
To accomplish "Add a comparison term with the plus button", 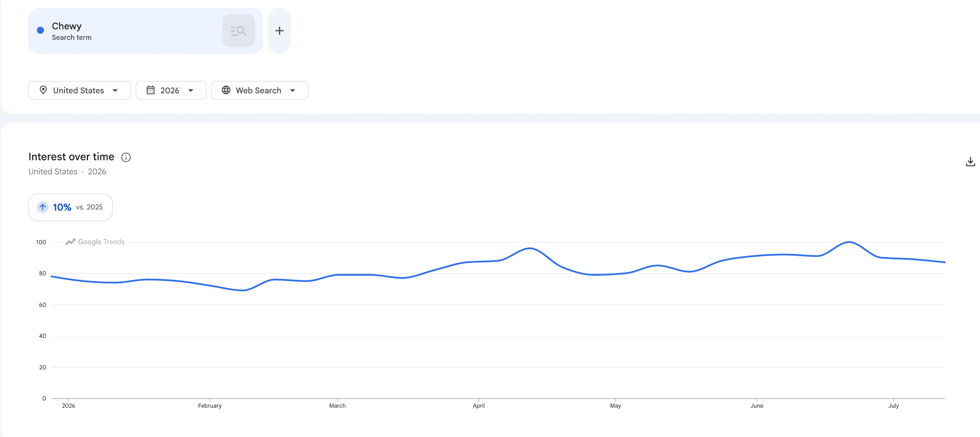I will [x=280, y=31].
